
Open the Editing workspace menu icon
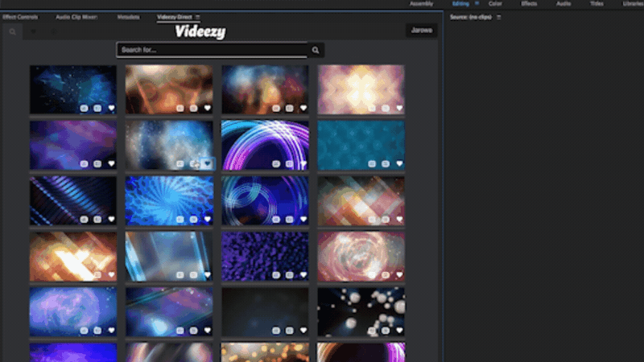(x=477, y=4)
